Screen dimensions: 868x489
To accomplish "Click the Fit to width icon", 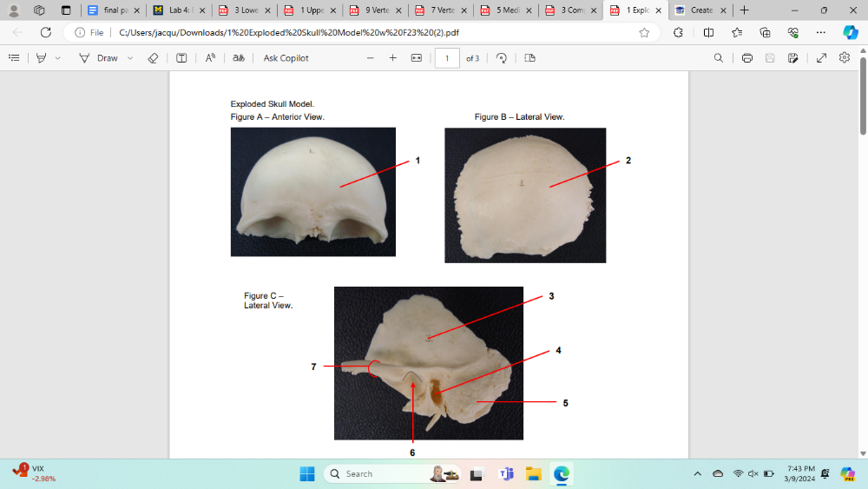I will click(416, 58).
